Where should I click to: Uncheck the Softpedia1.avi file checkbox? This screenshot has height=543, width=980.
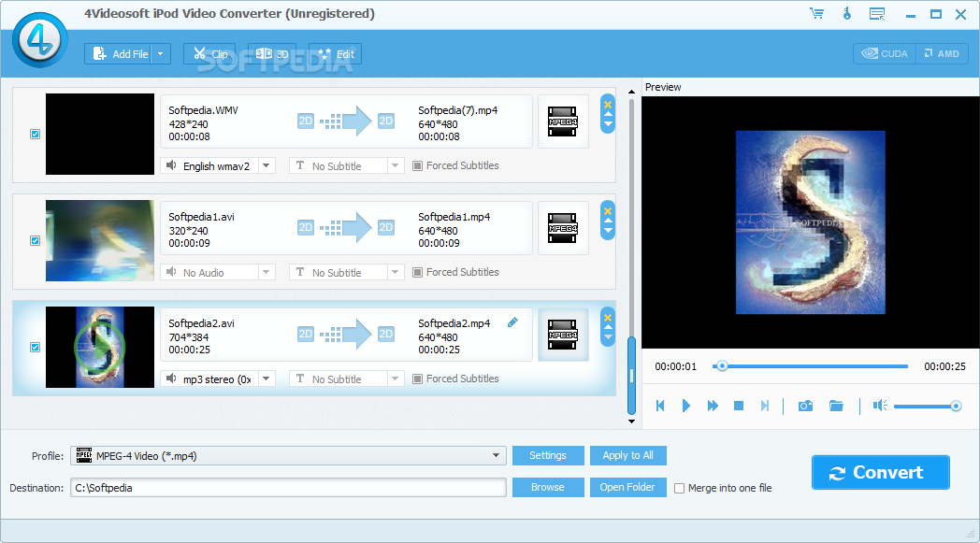(x=35, y=240)
